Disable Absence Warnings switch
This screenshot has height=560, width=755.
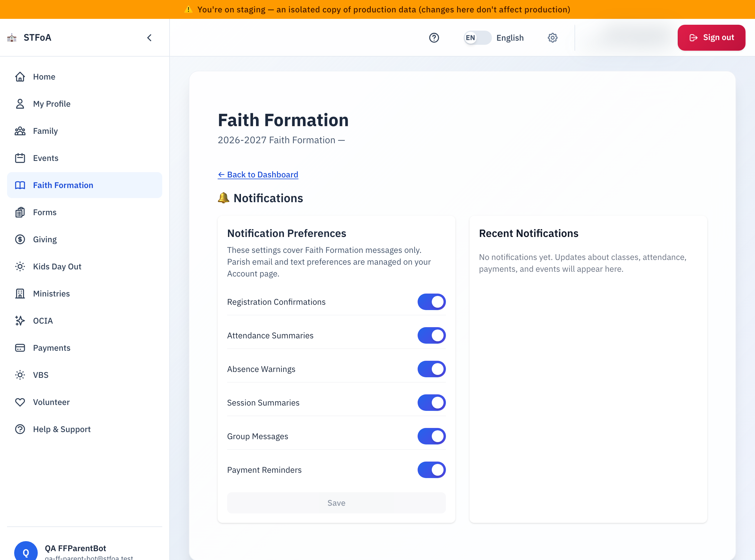click(431, 369)
